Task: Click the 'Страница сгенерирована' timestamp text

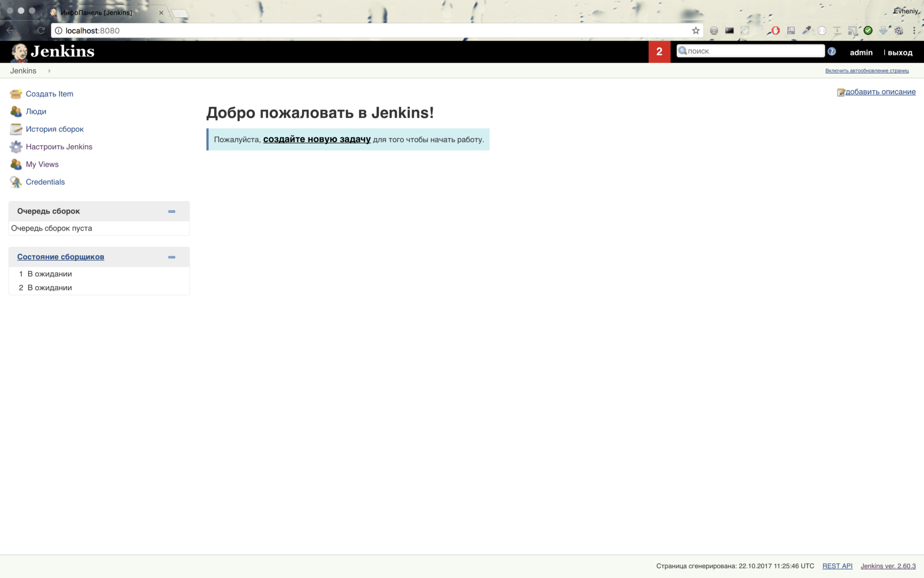Action: [x=735, y=566]
